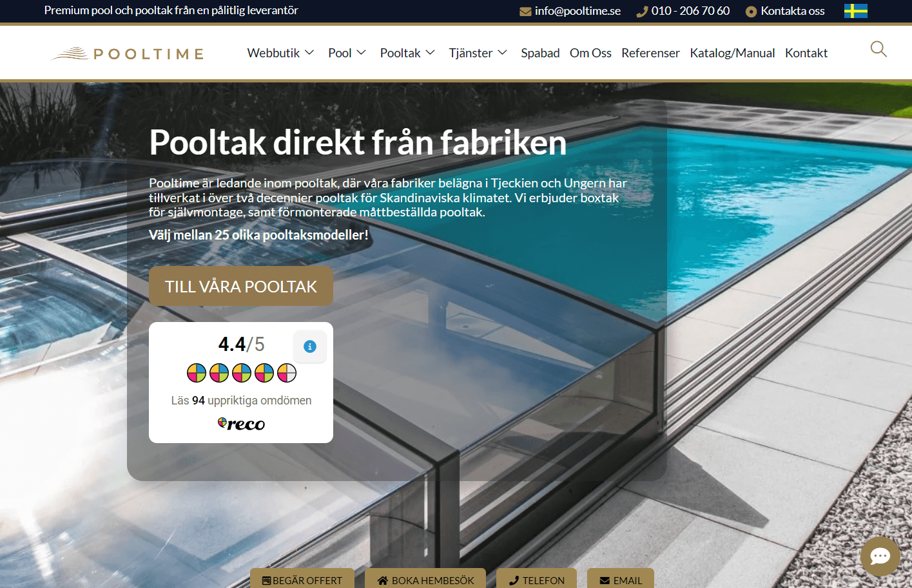Open the chat bubble icon bottom right
This screenshot has width=912, height=588.
pyautogui.click(x=879, y=556)
